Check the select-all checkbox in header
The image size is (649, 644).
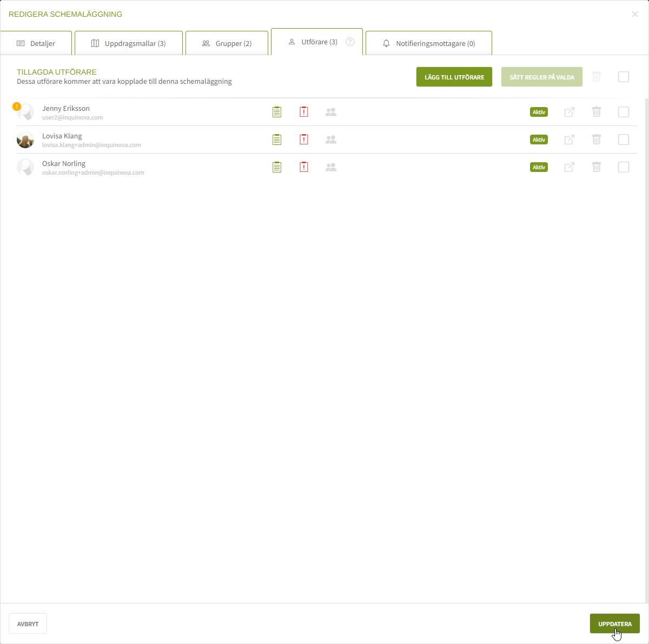[624, 77]
